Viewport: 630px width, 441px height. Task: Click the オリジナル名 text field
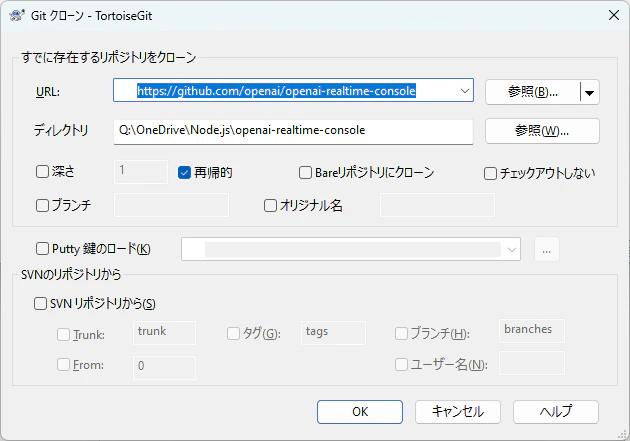(x=437, y=205)
